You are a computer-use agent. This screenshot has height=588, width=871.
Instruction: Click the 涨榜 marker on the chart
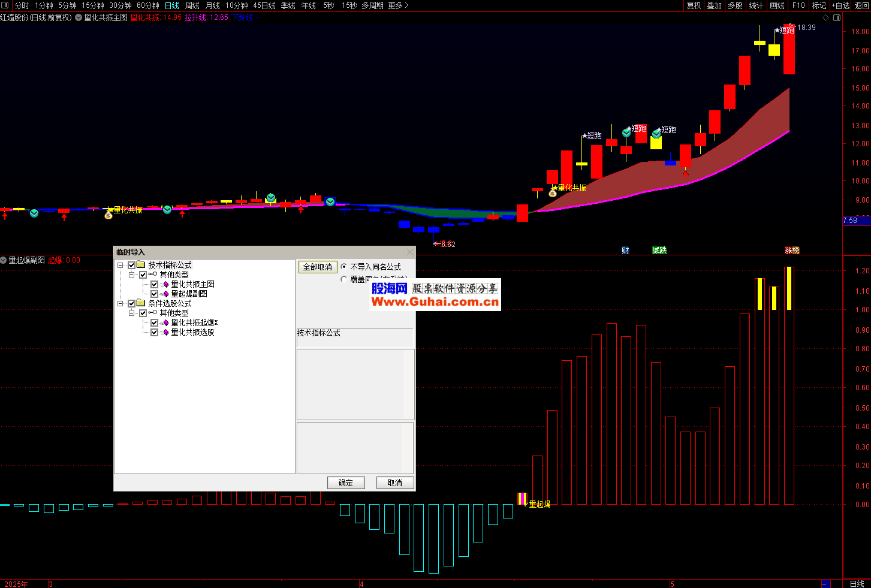(x=792, y=251)
